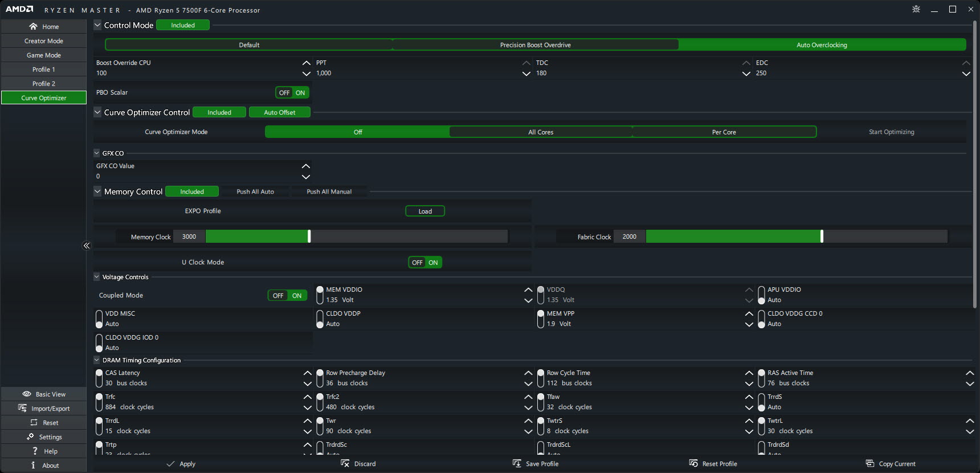Open Creator Mode in the sidebar
This screenshot has width=980, height=473.
(x=44, y=41)
